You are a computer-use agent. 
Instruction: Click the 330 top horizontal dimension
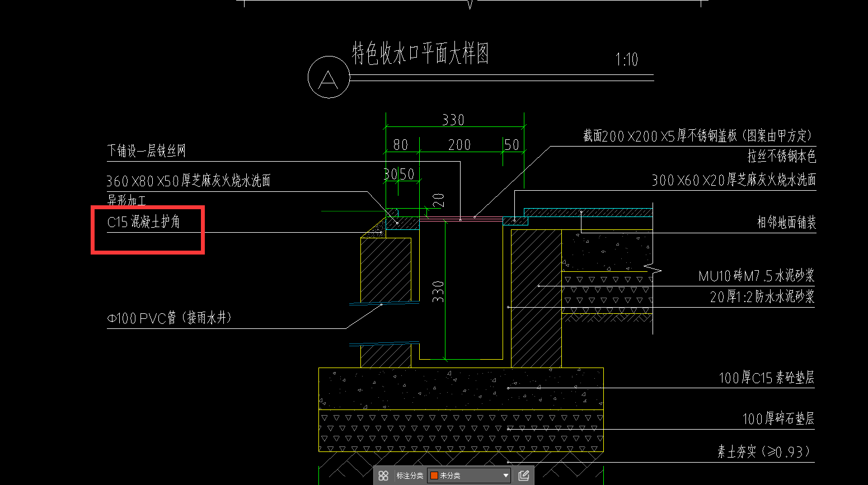(453, 120)
